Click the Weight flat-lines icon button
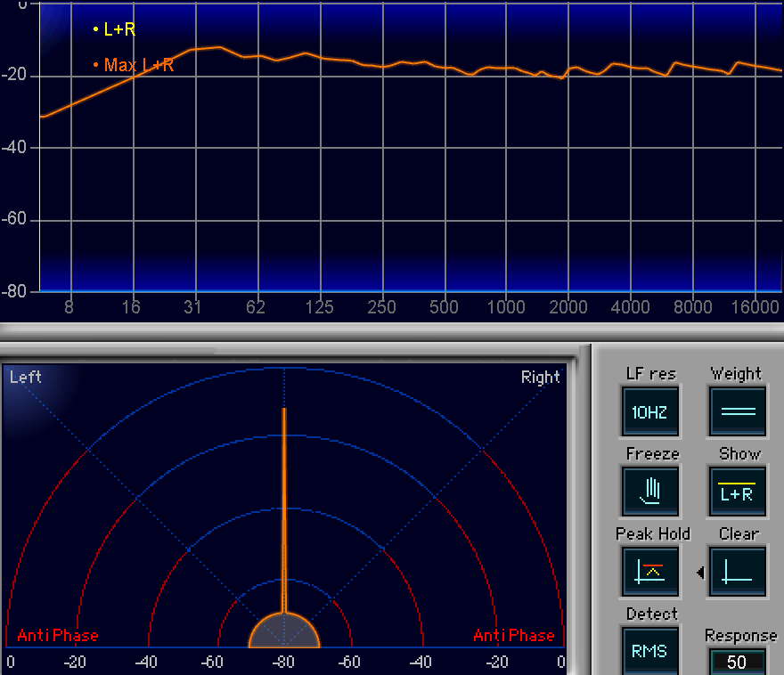 coord(738,411)
